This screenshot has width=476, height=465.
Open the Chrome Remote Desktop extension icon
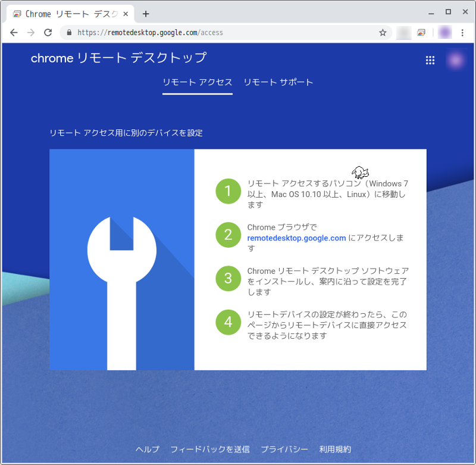pyautogui.click(x=421, y=33)
